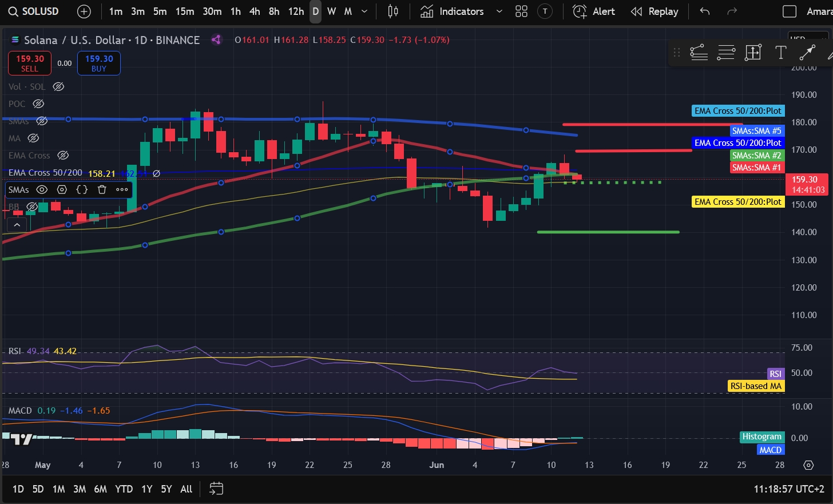Add symbol with the plus circle icon
The height and width of the screenshot is (504, 833).
(x=84, y=11)
